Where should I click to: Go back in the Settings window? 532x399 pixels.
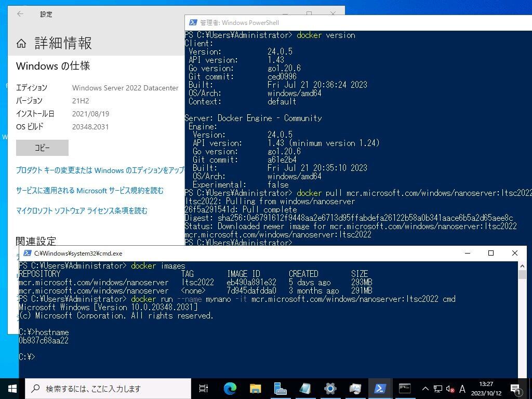tap(20, 14)
